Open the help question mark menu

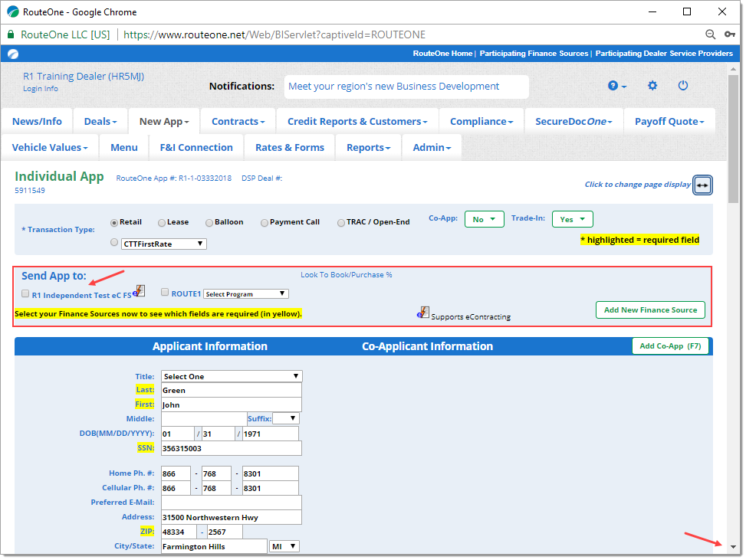616,86
